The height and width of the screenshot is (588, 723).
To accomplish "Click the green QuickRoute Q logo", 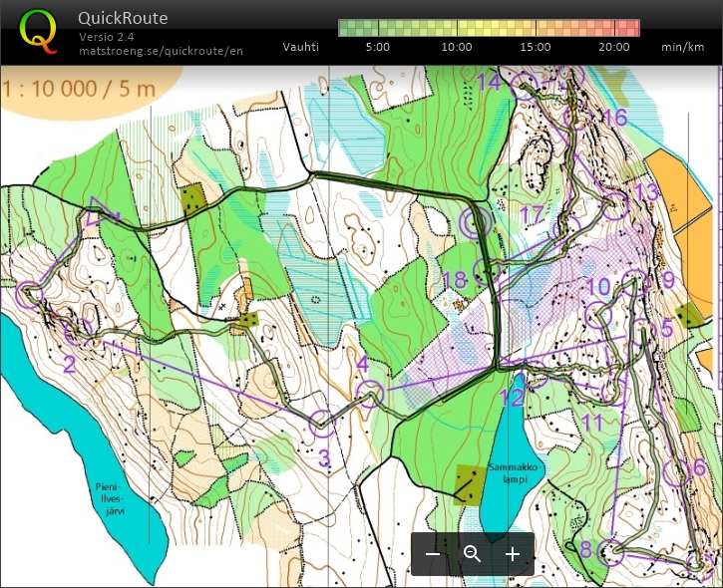I will (38, 30).
